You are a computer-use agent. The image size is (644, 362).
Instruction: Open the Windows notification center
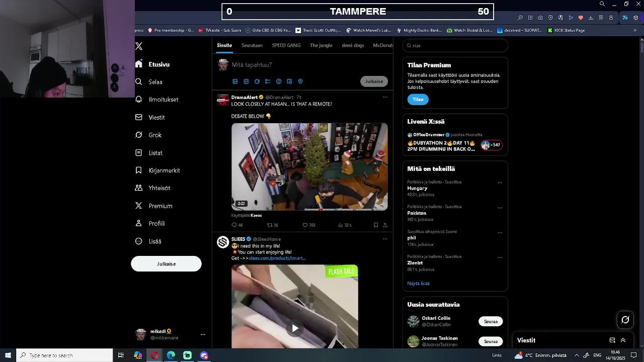[634, 355]
